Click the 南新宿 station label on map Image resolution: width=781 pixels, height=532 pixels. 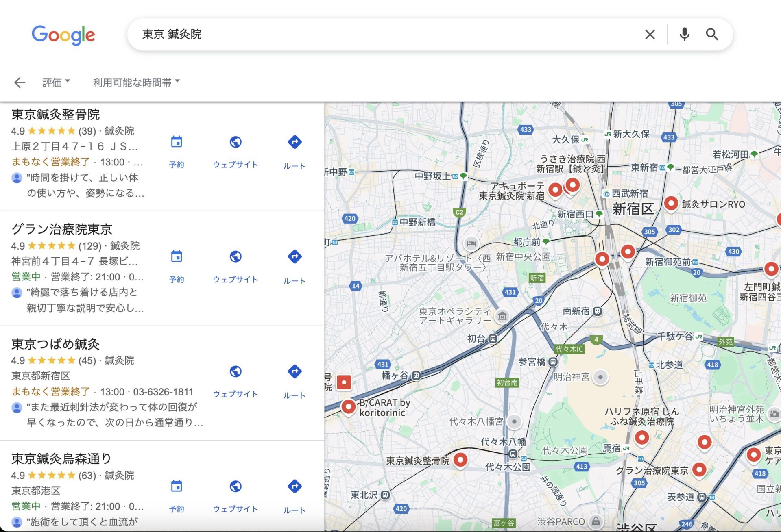pyautogui.click(x=576, y=311)
